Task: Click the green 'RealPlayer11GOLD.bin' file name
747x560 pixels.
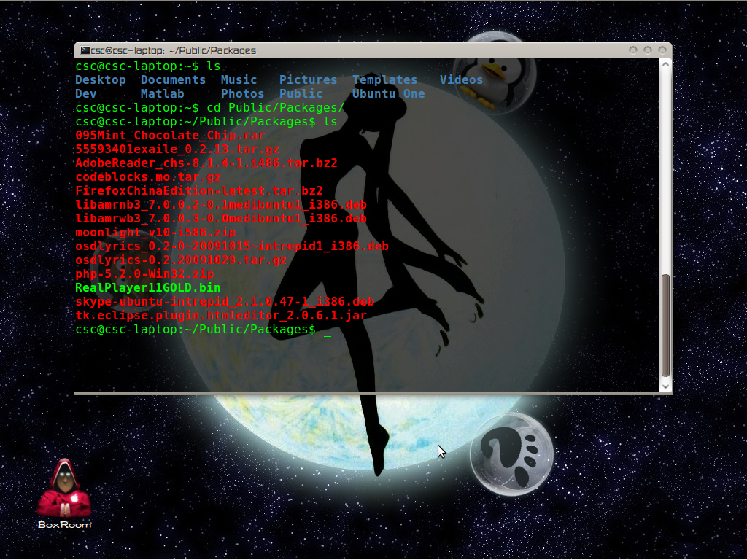Action: click(x=148, y=287)
